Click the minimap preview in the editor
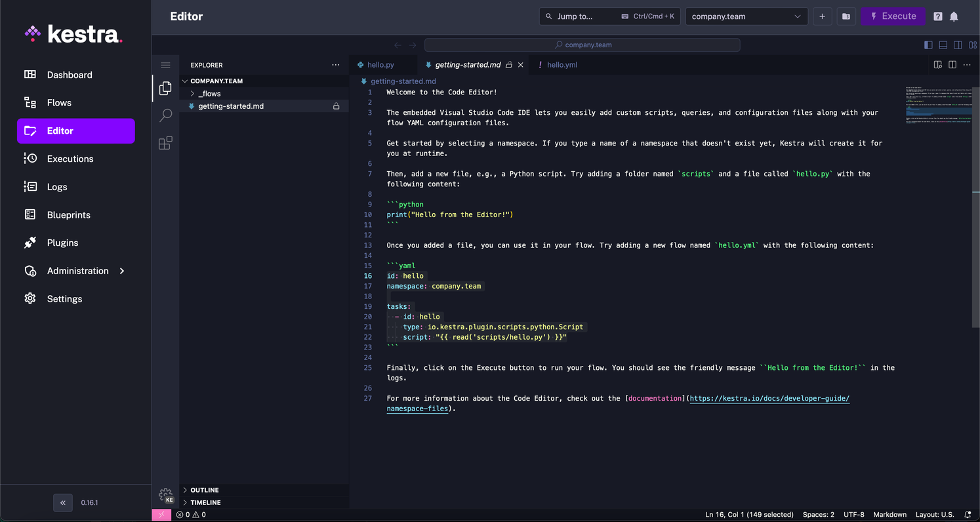Screen dimensions: 980x522 click(938, 105)
